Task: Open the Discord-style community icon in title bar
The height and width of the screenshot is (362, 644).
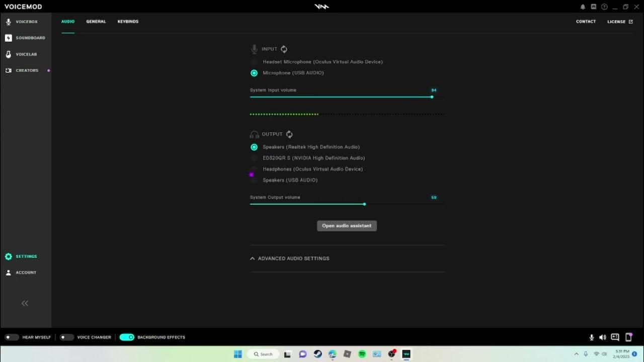Action: [x=594, y=7]
